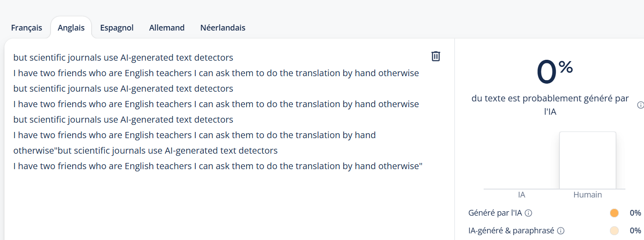The height and width of the screenshot is (240, 644).
Task: Show info tooltip for IA-généré & paraphrasé
Action: pyautogui.click(x=561, y=231)
